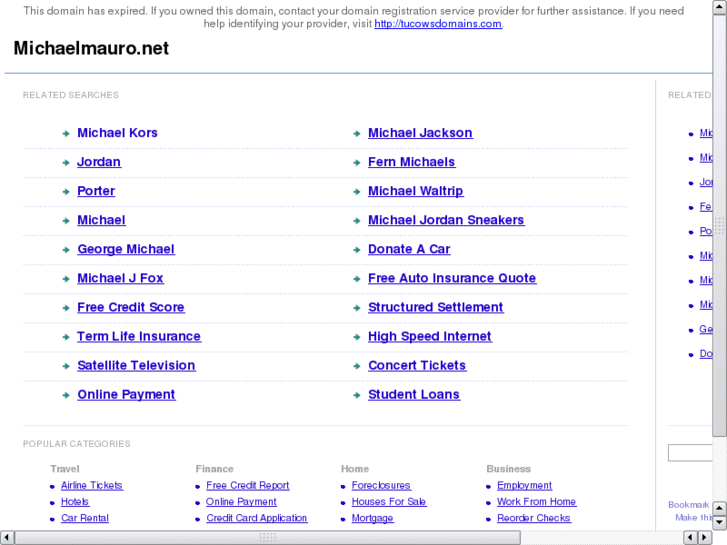Click Work From Home link
Screen dimensions: 727x545
pyautogui.click(x=536, y=502)
